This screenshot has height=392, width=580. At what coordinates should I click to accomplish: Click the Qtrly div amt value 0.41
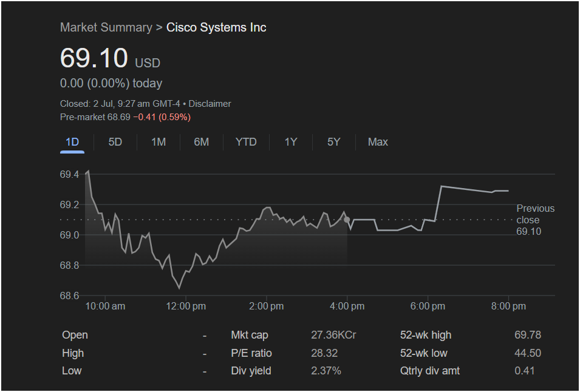tap(525, 371)
